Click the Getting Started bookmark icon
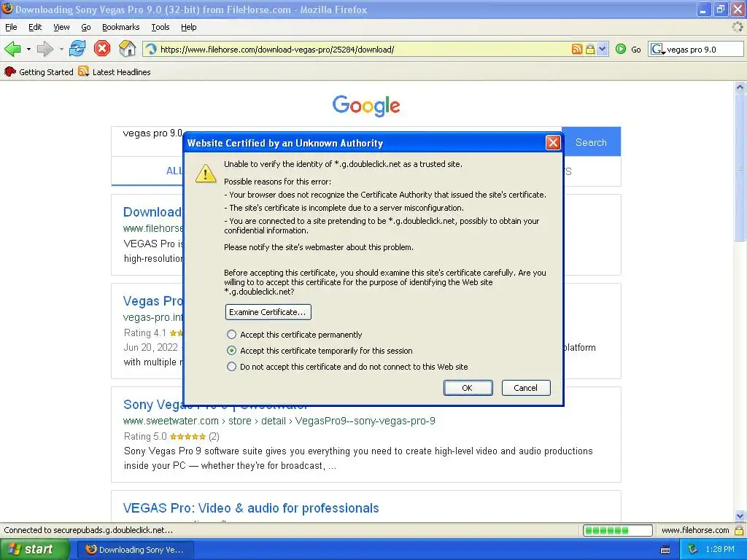Viewport: 747px width, 560px height. 10,72
